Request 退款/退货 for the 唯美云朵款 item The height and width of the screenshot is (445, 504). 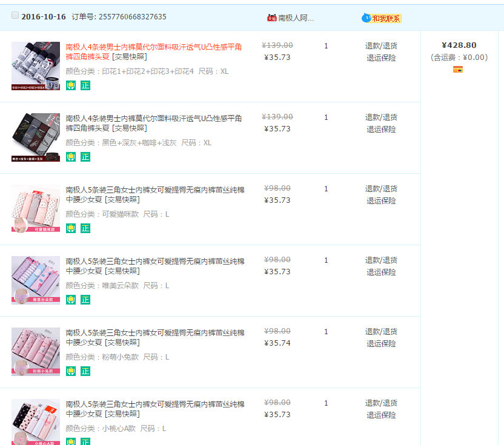pos(381,260)
